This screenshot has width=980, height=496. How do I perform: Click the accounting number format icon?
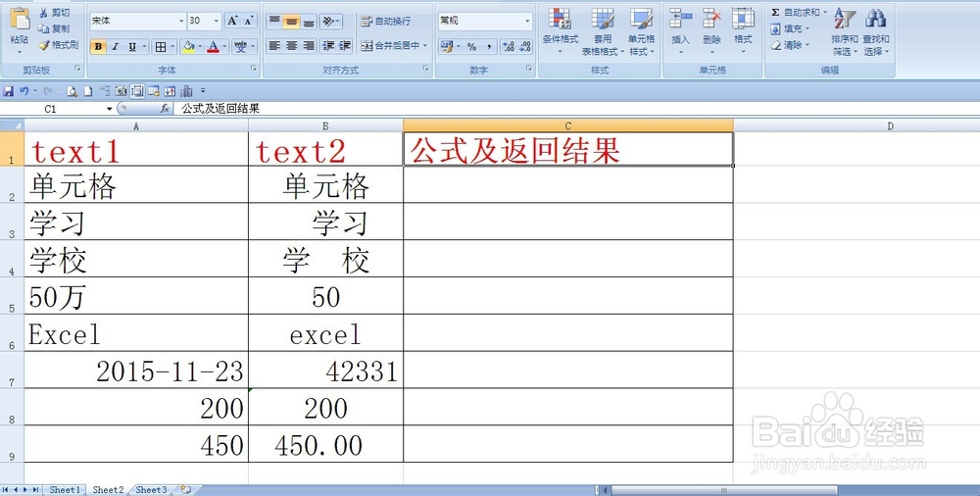coord(446,46)
